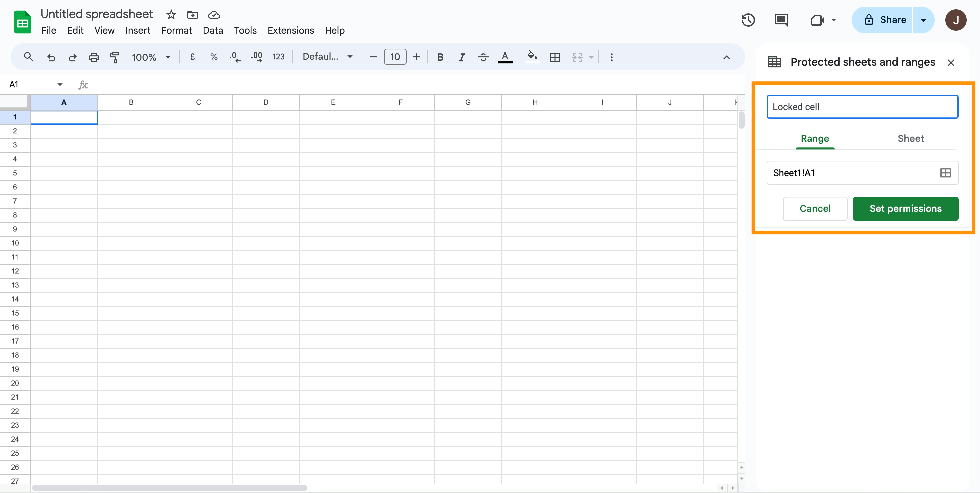Toggle bold formatting
Screen dimensions: 980x493
(440, 57)
